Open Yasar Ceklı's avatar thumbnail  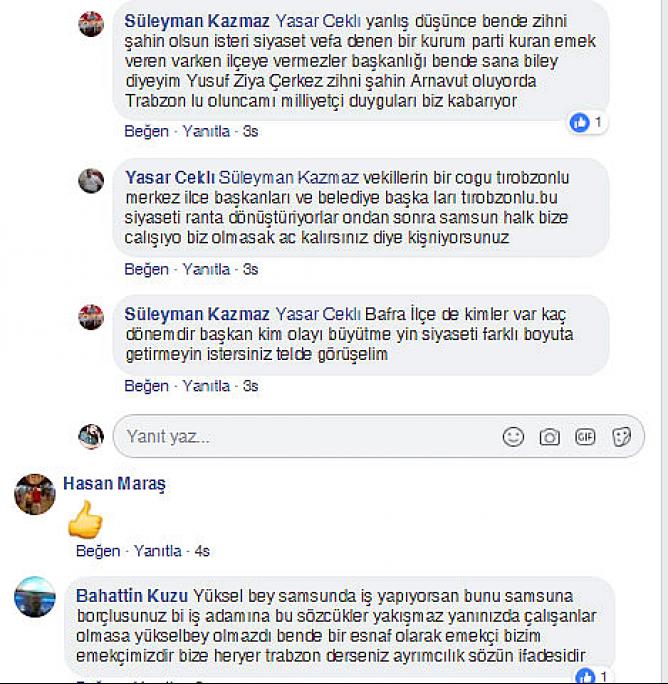[91, 181]
